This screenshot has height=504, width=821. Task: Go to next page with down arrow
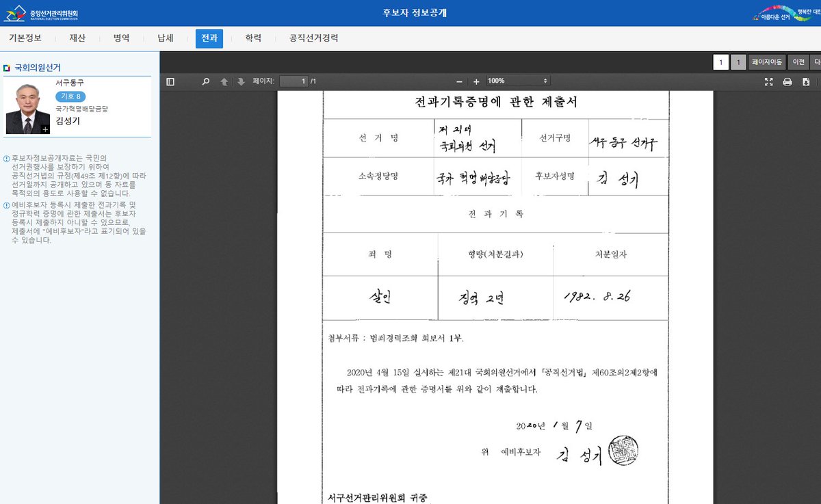(x=240, y=81)
